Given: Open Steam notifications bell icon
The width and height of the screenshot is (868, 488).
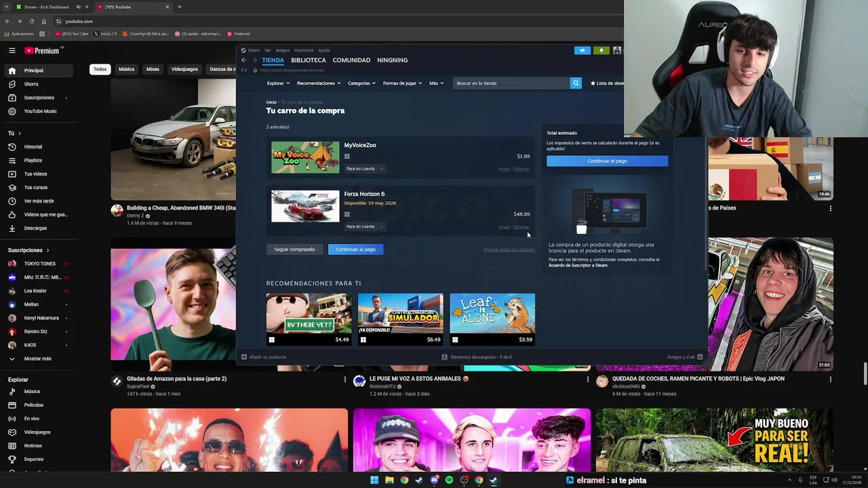Looking at the screenshot, I should [601, 50].
